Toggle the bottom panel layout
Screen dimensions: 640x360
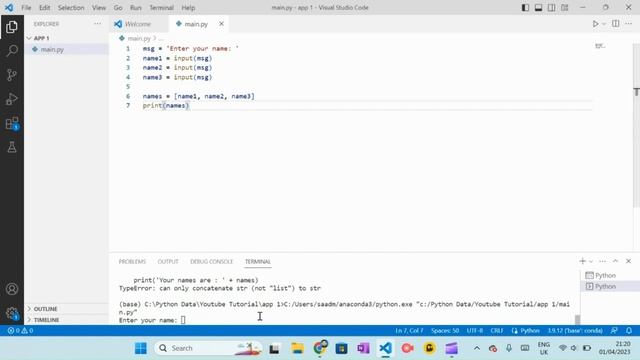pos(538,8)
